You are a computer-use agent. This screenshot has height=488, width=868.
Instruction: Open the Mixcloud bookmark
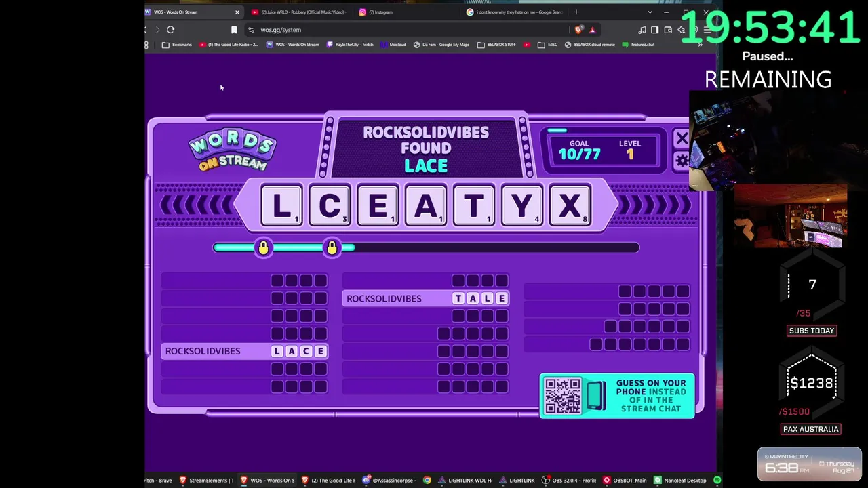393,45
